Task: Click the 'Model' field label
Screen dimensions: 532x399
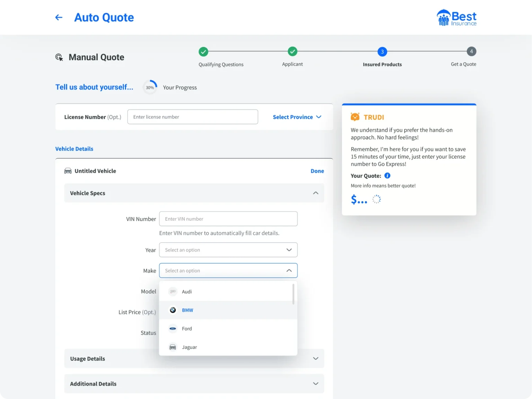Action: coord(149,292)
